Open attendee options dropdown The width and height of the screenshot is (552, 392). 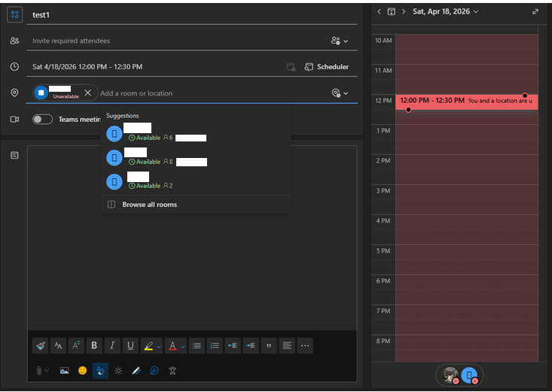[x=340, y=41]
